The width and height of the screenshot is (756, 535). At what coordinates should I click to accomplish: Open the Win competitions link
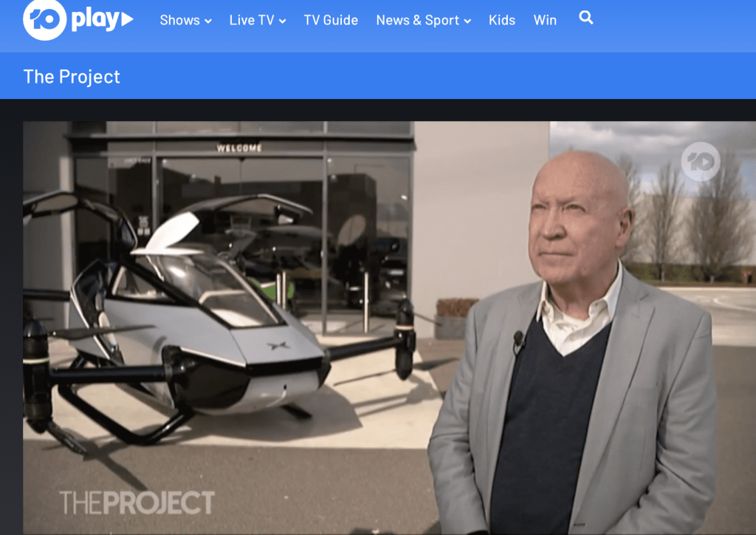545,21
